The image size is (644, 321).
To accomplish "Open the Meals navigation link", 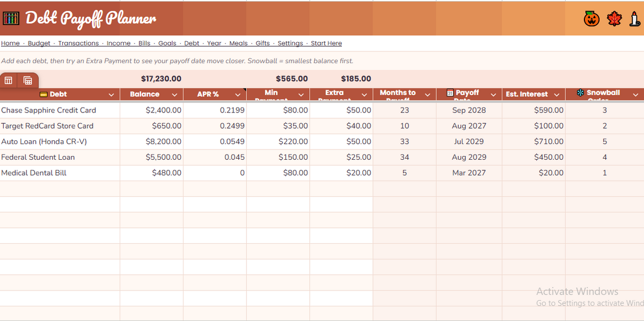I will 239,43.
